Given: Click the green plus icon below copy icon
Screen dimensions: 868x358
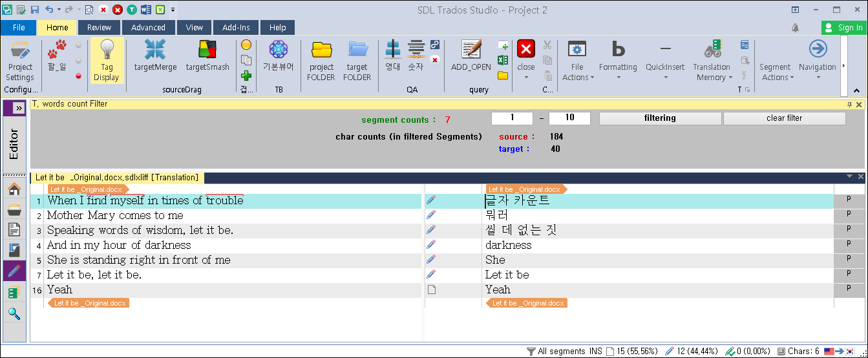Looking at the screenshot, I should click(246, 76).
